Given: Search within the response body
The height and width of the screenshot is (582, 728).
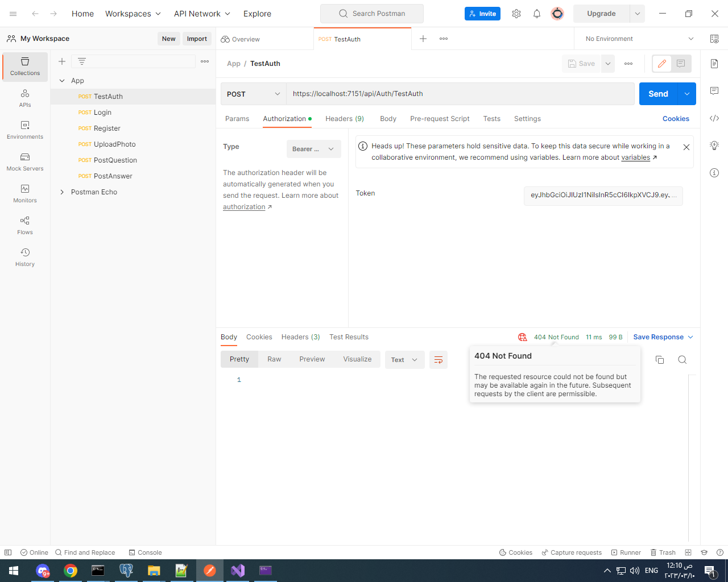Looking at the screenshot, I should pyautogui.click(x=682, y=360).
